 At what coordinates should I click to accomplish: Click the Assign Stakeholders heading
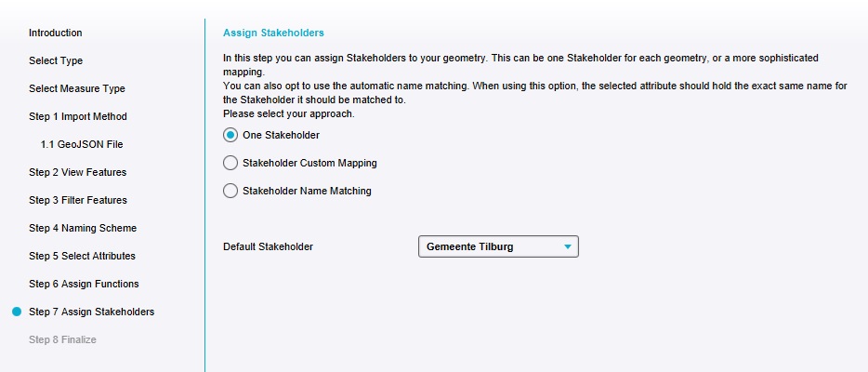[273, 33]
